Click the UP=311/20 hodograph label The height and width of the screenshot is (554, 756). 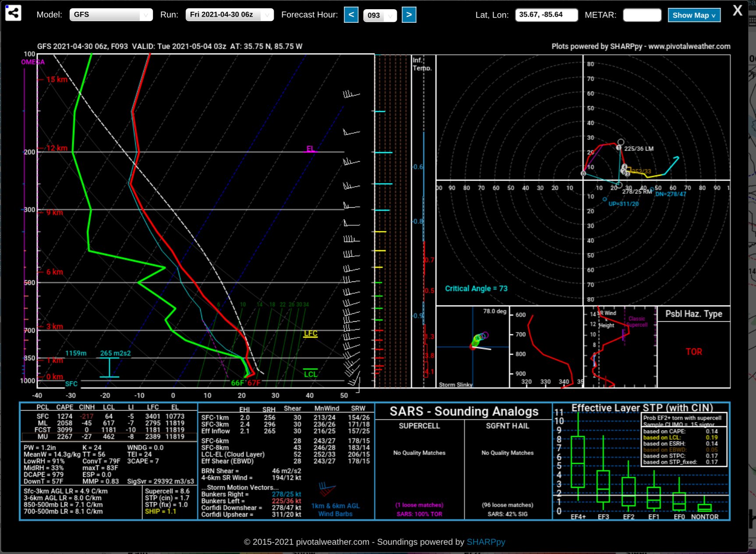[623, 204]
